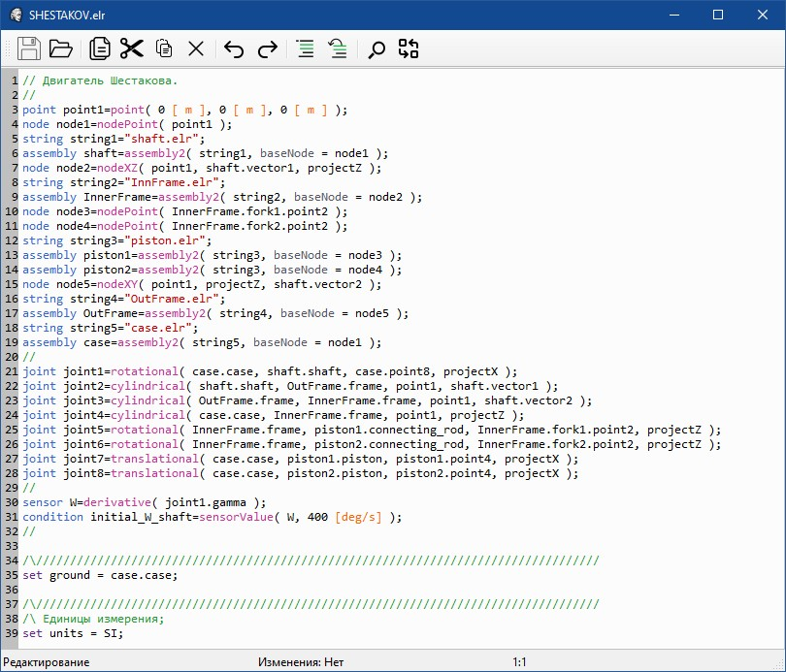
Task: Click the "Редактирование" status bar label
Action: [46, 661]
